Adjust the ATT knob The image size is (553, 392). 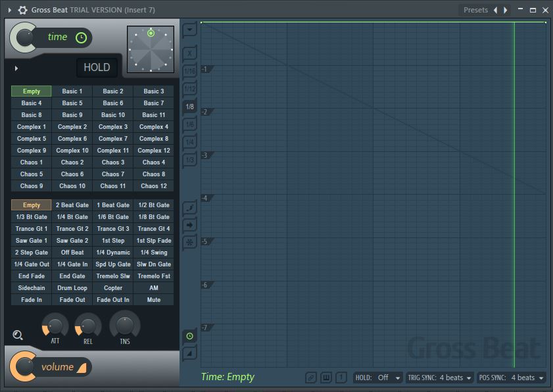(55, 326)
